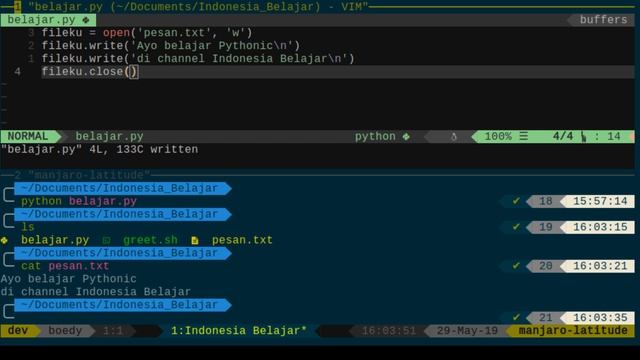The height and width of the screenshot is (360, 640).
Task: Click history number 20 in the right prompt
Action: (x=546, y=266)
